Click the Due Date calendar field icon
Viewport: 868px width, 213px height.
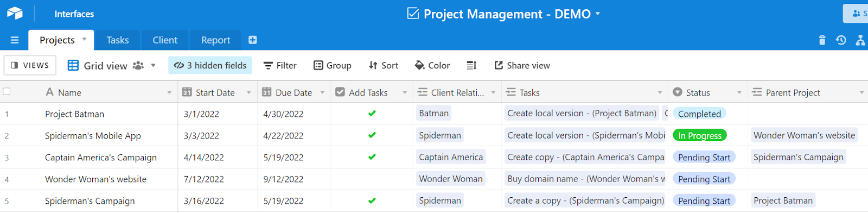click(x=266, y=92)
